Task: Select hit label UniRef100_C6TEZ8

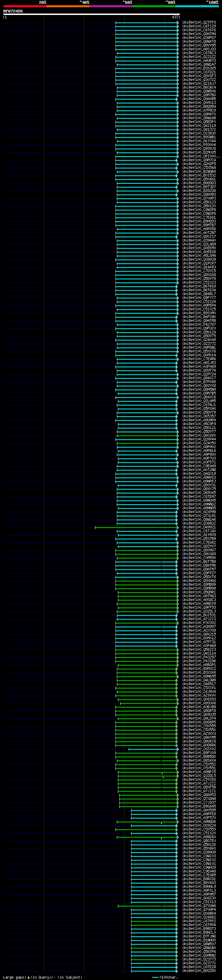Action: (199, 967)
